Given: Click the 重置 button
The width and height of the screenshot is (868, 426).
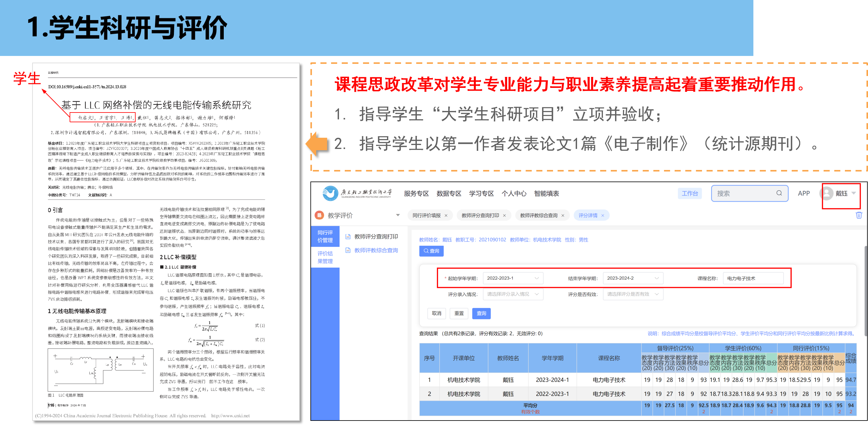Looking at the screenshot, I should (x=458, y=313).
